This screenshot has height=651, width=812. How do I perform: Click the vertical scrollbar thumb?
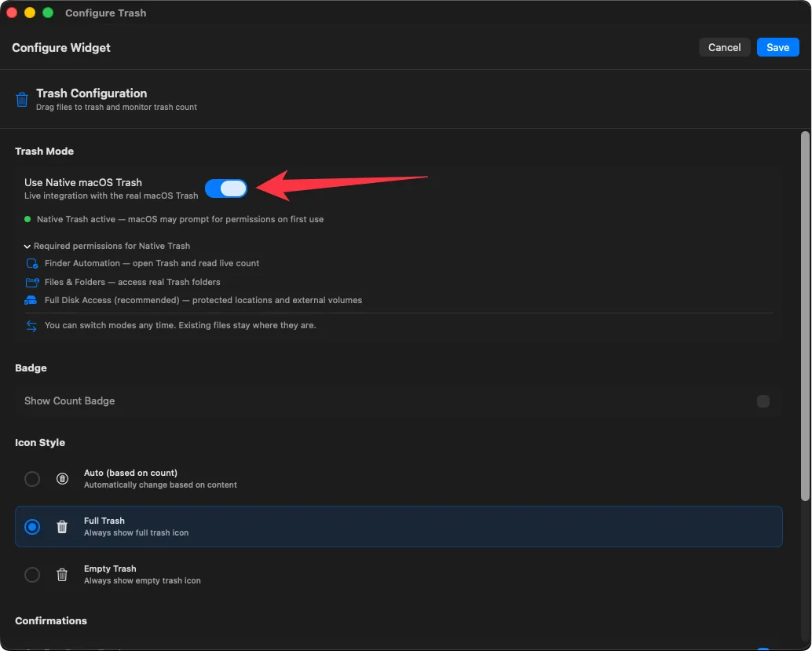coord(805,316)
